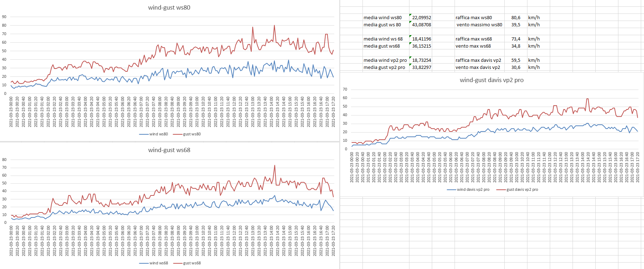
Task: Click the 'gust ws80' legend entry
Action: click(x=187, y=134)
